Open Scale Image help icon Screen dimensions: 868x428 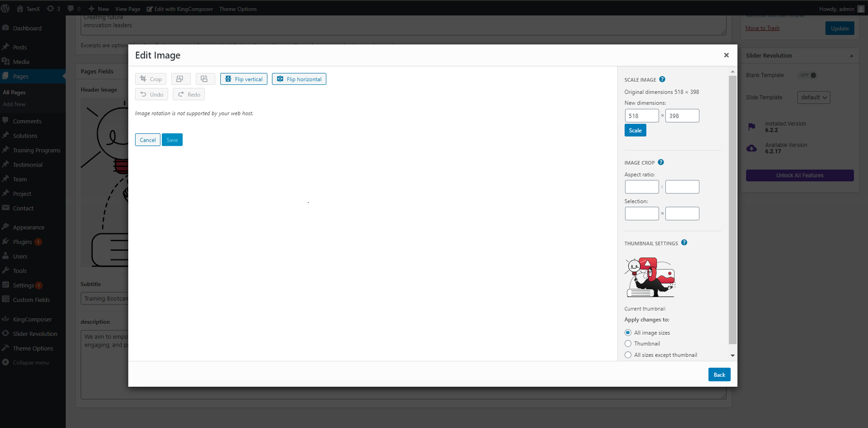[662, 79]
